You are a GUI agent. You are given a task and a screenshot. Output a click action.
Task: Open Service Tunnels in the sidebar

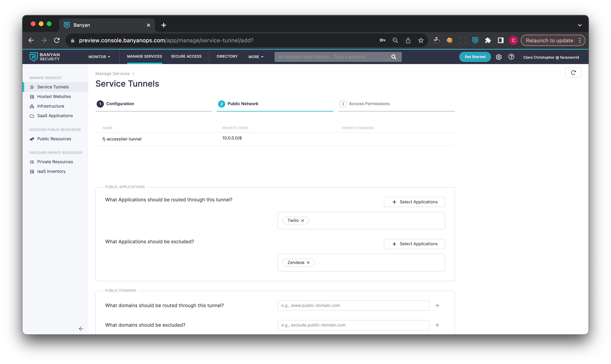click(x=56, y=87)
